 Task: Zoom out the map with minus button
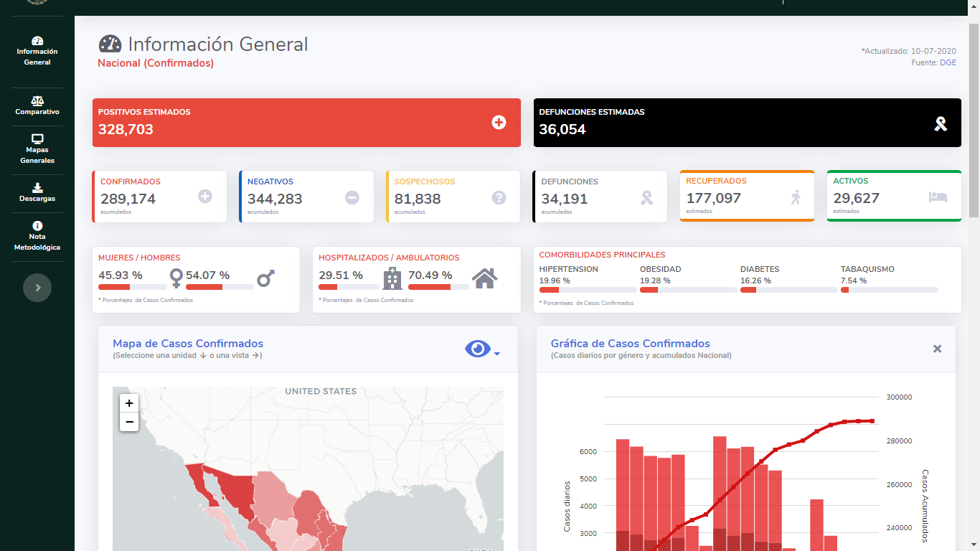tap(129, 422)
